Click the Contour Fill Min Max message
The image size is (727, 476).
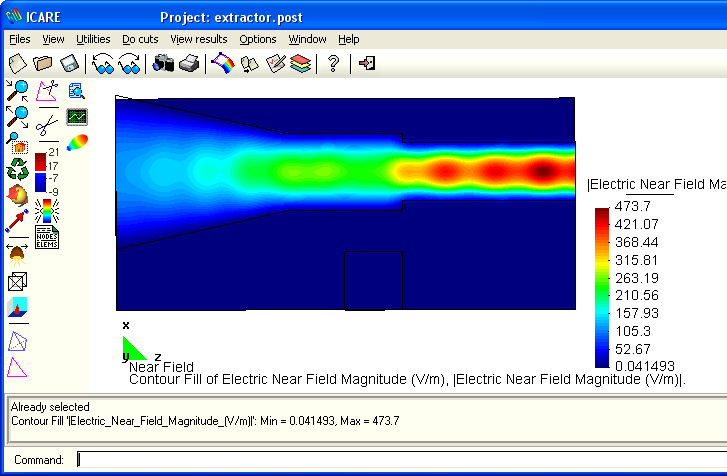(205, 421)
